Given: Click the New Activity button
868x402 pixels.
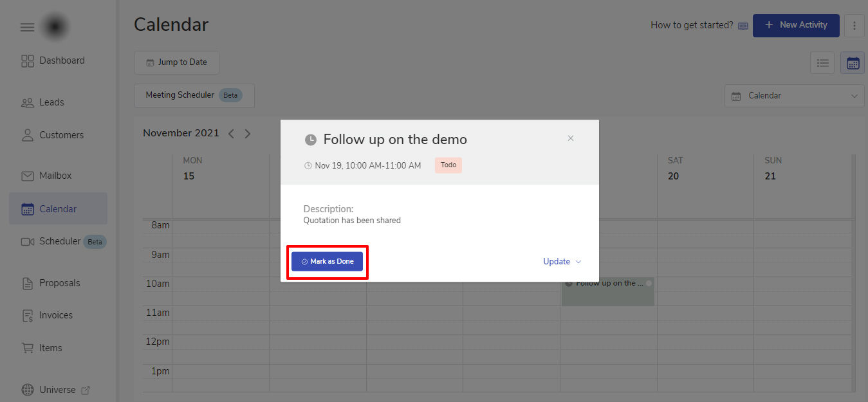Looking at the screenshot, I should coord(795,25).
